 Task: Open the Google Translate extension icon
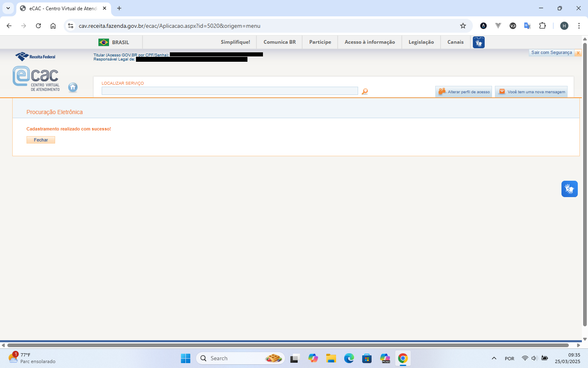coord(527,26)
